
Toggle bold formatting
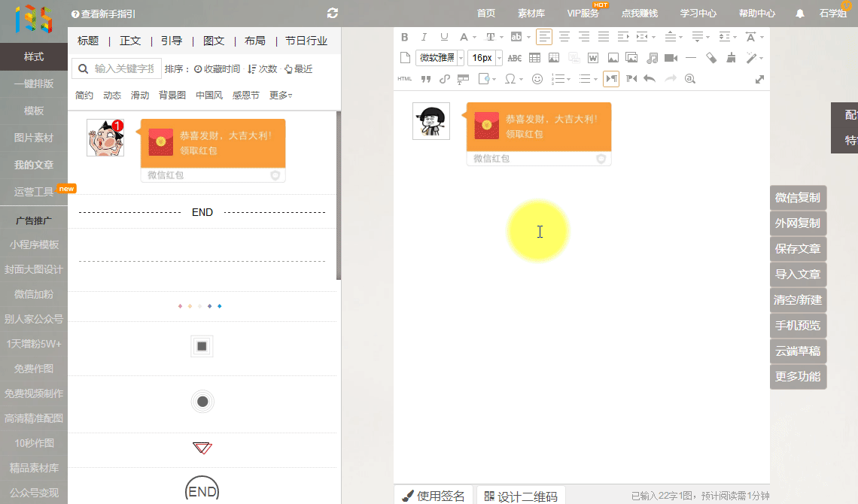405,37
